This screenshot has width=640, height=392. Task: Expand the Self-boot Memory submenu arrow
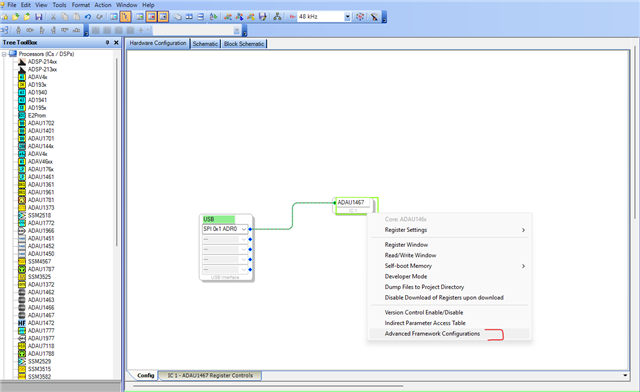click(523, 266)
